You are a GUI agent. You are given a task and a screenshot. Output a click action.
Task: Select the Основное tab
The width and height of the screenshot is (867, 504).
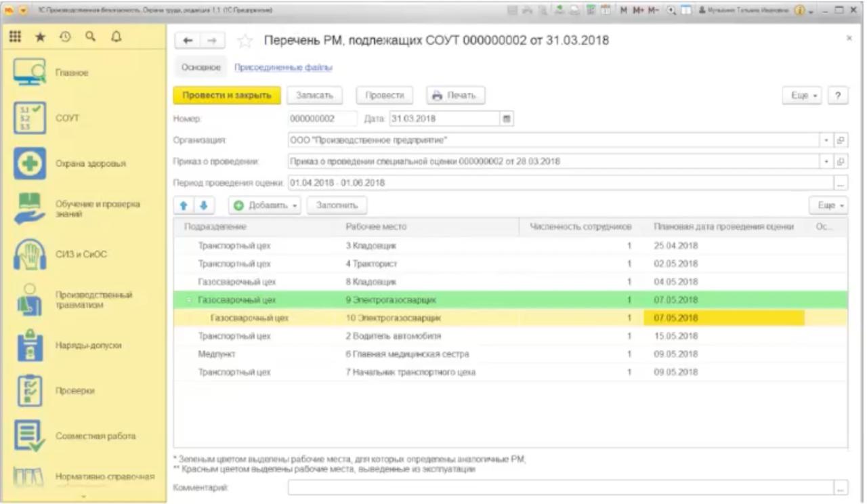(x=198, y=68)
